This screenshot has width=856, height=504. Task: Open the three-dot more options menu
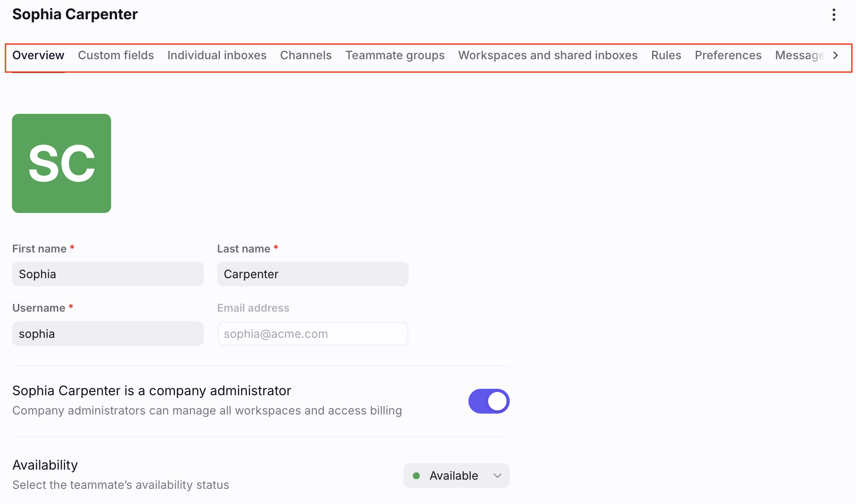tap(834, 15)
